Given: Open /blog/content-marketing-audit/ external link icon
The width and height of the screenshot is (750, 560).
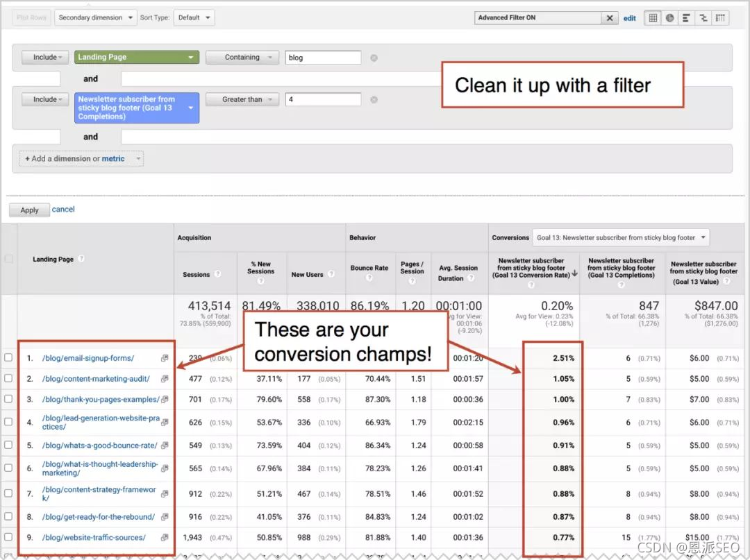Looking at the screenshot, I should point(165,378).
